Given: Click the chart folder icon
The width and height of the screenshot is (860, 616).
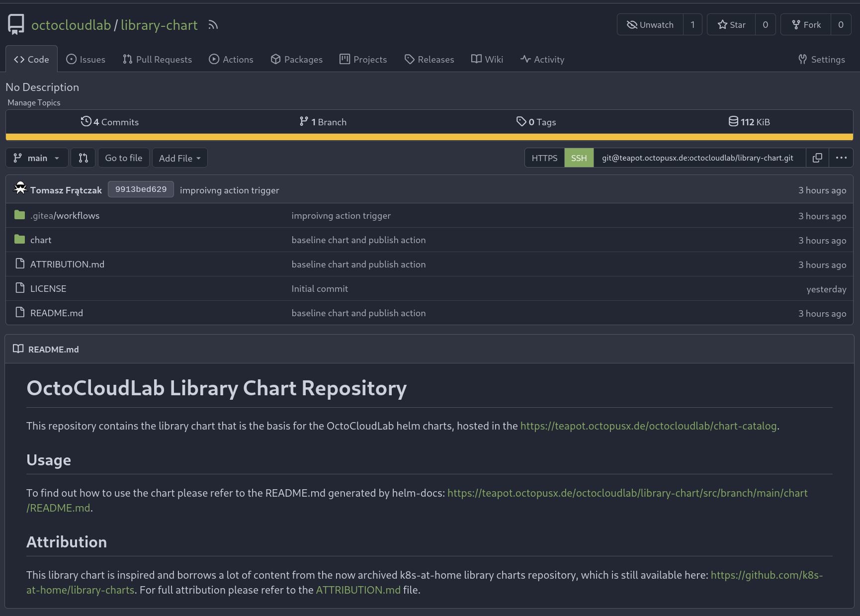Looking at the screenshot, I should (x=20, y=239).
